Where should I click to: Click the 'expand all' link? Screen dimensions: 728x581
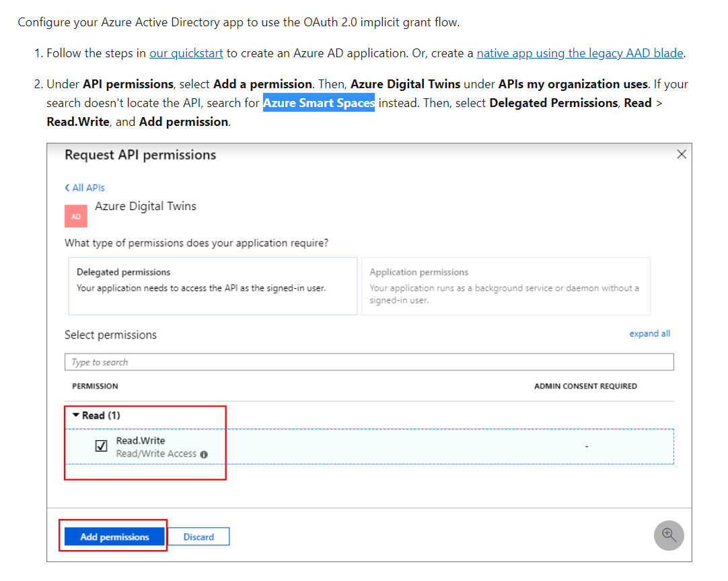[649, 333]
